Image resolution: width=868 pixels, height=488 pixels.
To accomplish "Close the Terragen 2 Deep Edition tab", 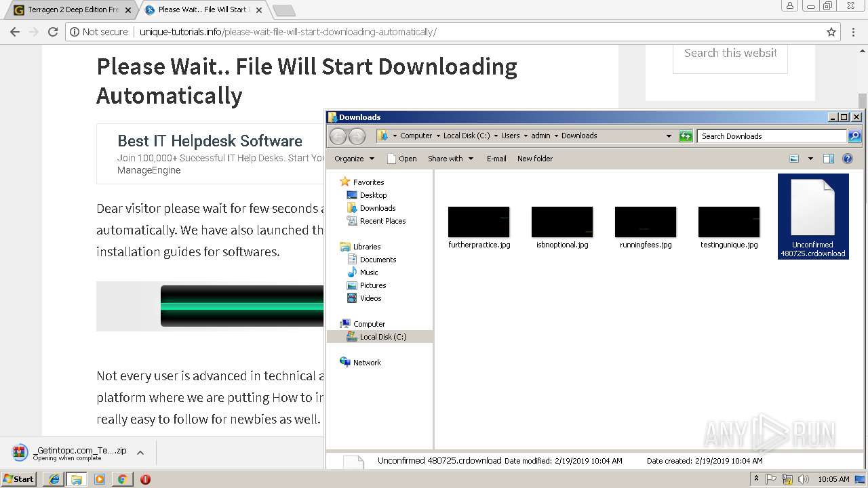I will (128, 10).
